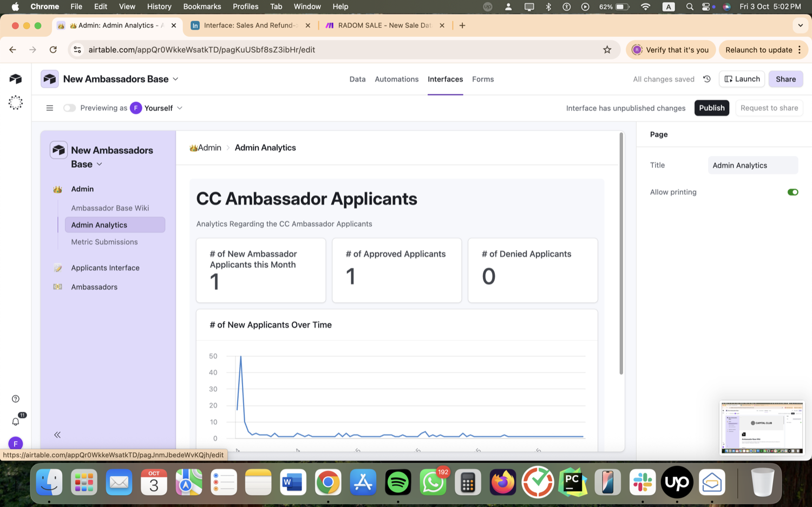This screenshot has height=507, width=812.
Task: Open the Airtable home logo icon
Action: click(x=16, y=79)
